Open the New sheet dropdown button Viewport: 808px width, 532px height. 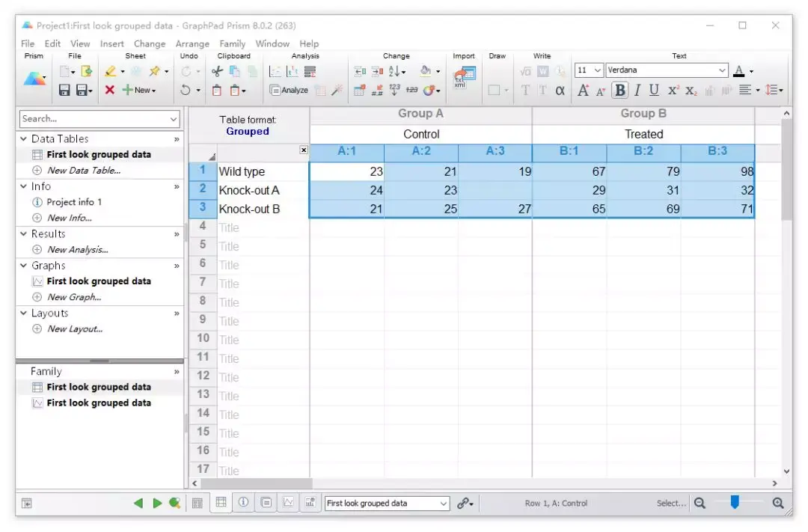139,91
